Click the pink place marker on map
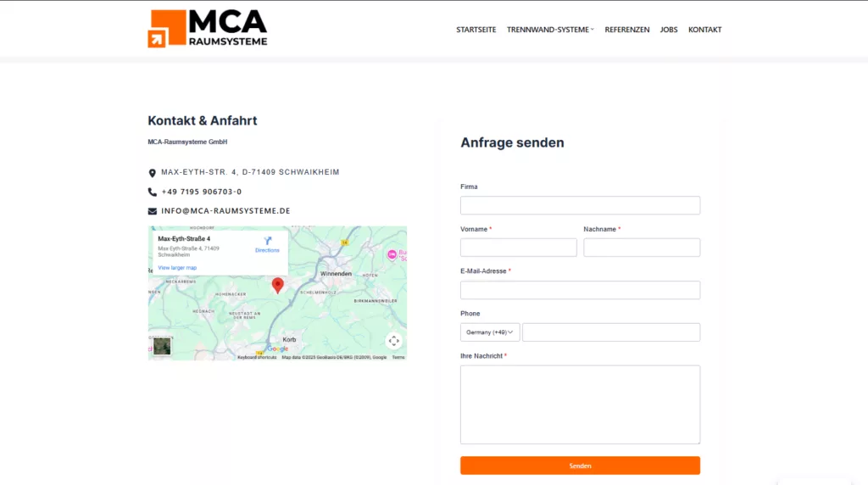This screenshot has width=868, height=485. click(392, 254)
